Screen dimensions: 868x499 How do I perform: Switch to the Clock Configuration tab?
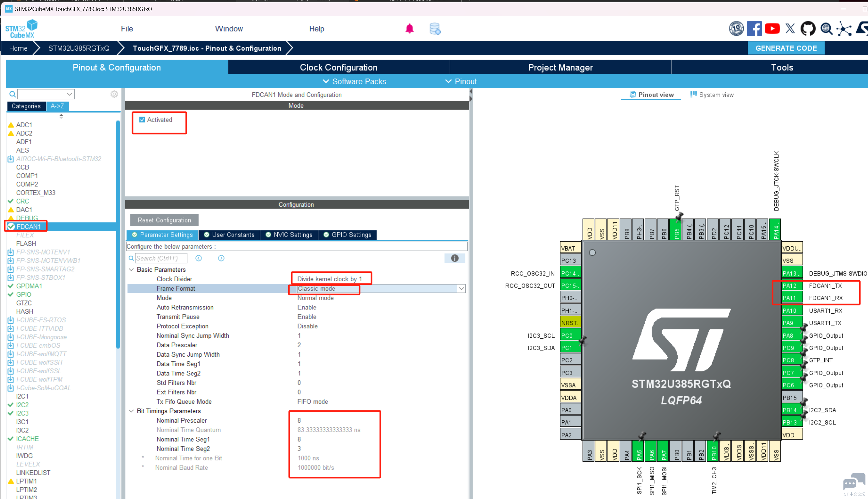tap(339, 67)
